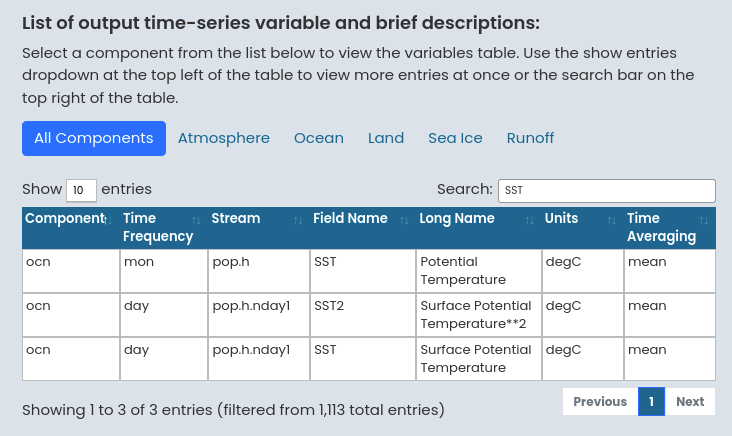Select the All Components tab
Image resolution: width=732 pixels, height=436 pixels.
[94, 138]
